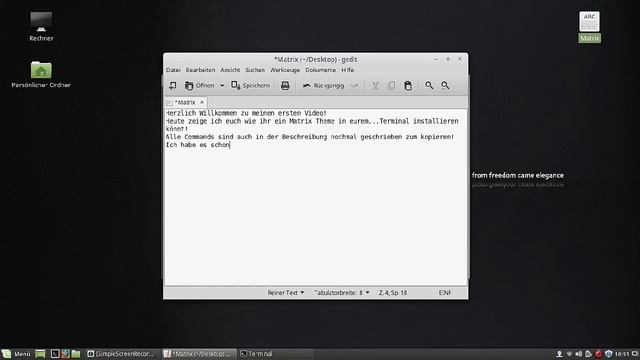Close the *Matrix tab with its x

pyautogui.click(x=202, y=102)
